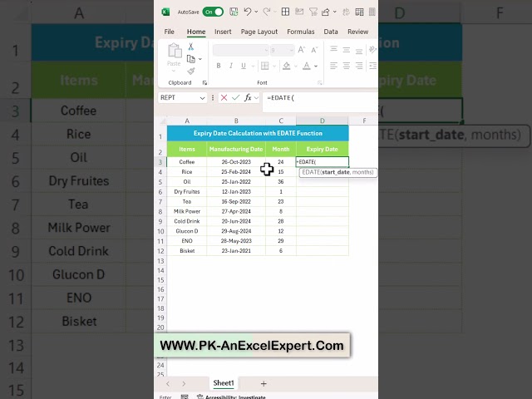532x399 pixels.
Task: Toggle Italic formatting
Action: point(231,66)
